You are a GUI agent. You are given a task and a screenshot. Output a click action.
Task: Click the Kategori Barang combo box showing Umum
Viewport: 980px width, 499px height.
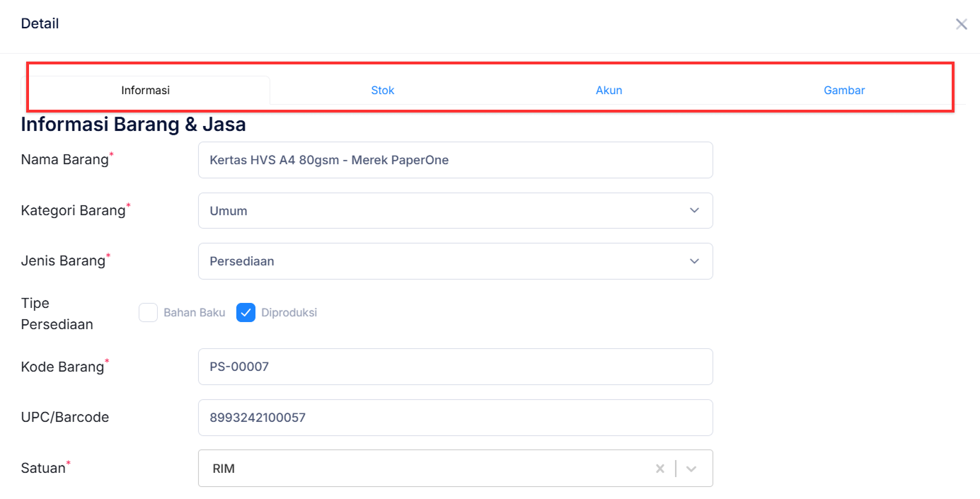[439, 211]
